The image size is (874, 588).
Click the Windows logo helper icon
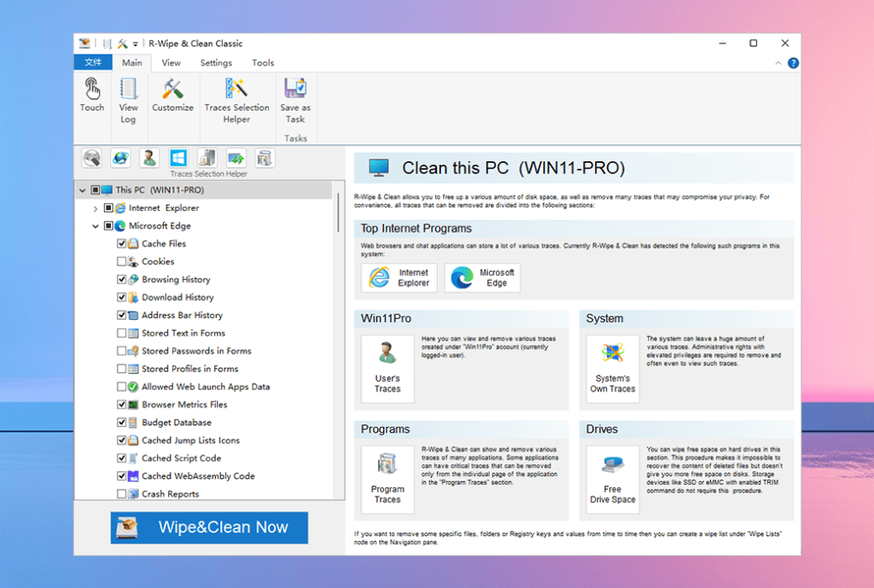tap(178, 158)
